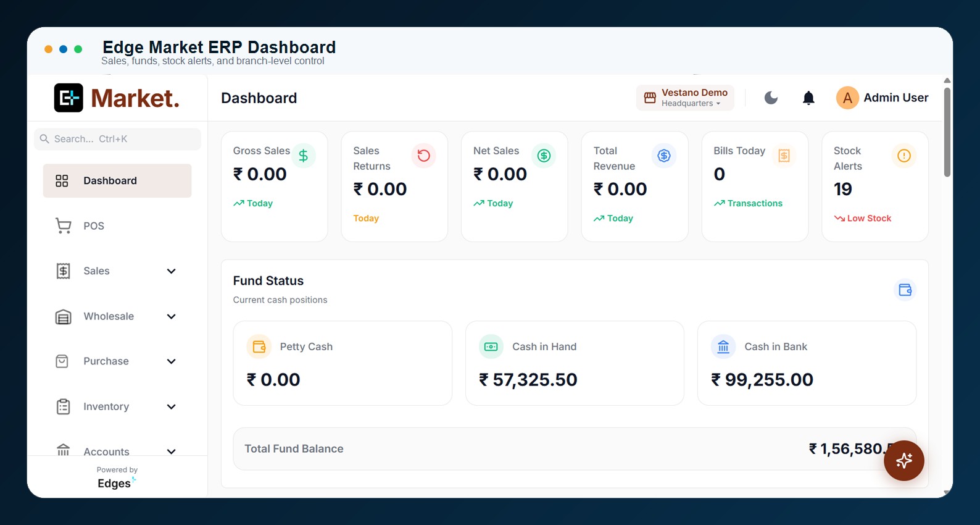The image size is (980, 525).
Task: Click the Accounts bank icon in sidebar
Action: pos(63,450)
